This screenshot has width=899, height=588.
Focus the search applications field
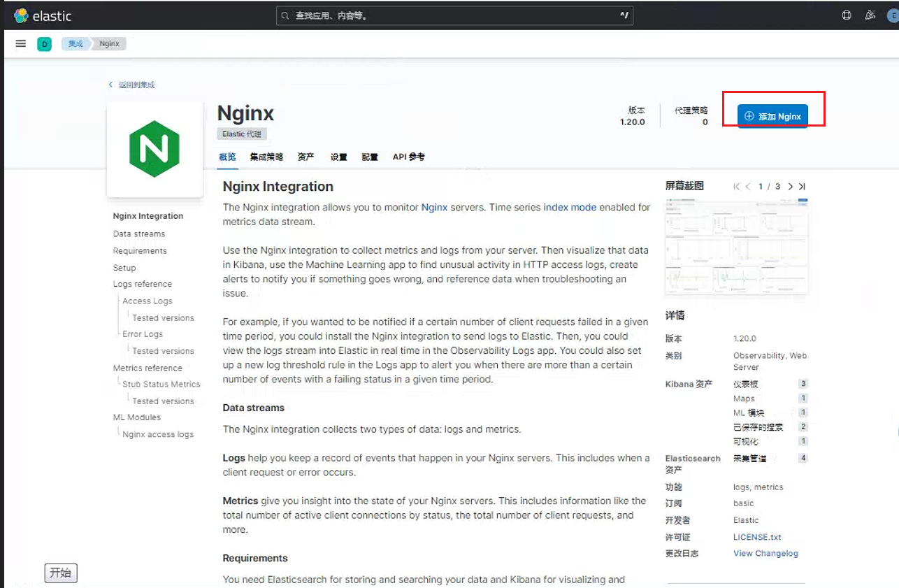click(x=454, y=15)
